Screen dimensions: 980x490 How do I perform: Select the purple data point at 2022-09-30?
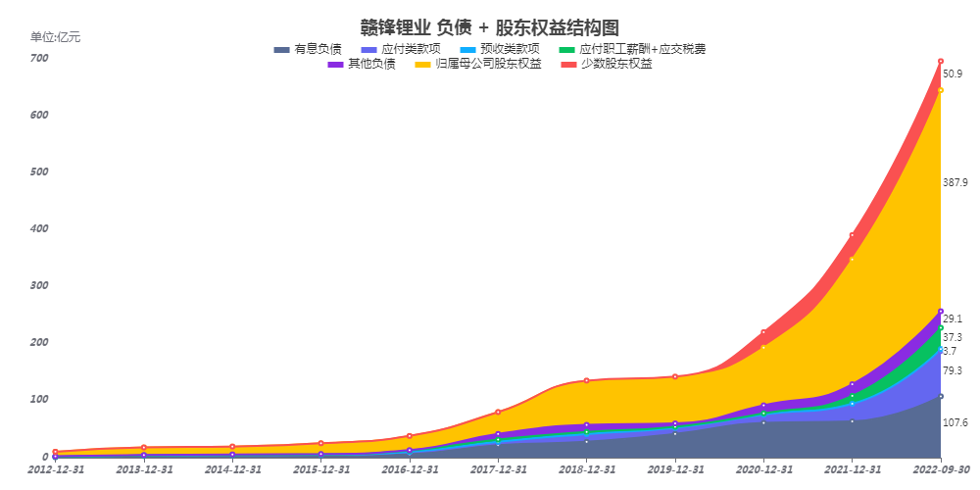click(x=940, y=312)
